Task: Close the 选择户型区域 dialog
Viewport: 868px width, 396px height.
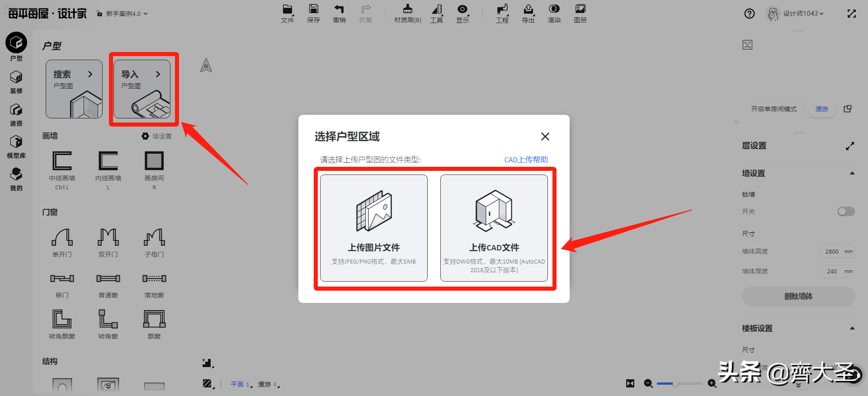Action: (545, 137)
